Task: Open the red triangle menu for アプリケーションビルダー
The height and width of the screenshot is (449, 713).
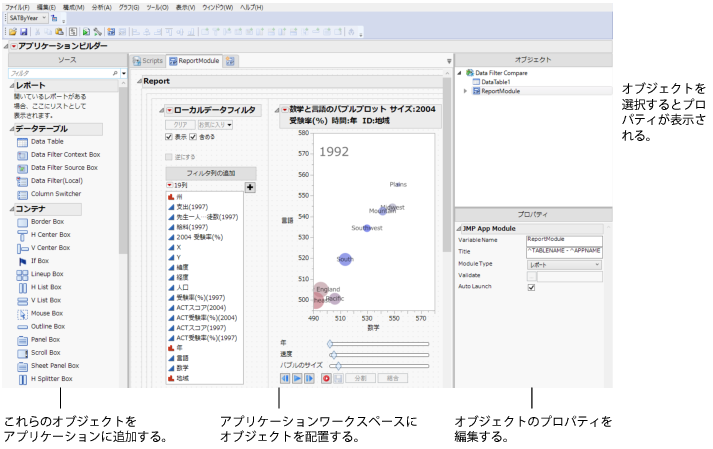Action: point(14,46)
